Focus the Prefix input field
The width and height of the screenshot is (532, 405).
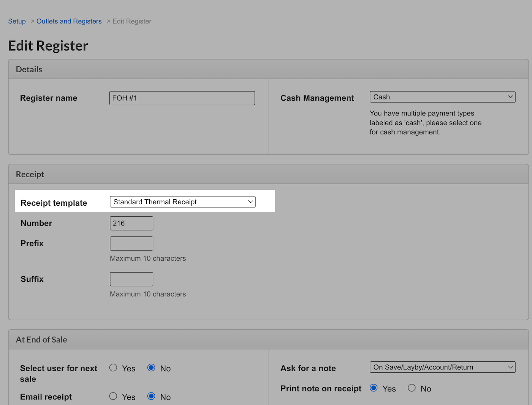(x=131, y=243)
